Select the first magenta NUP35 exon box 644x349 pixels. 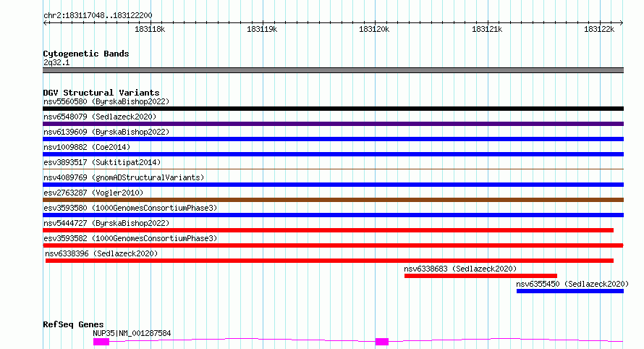(x=101, y=342)
